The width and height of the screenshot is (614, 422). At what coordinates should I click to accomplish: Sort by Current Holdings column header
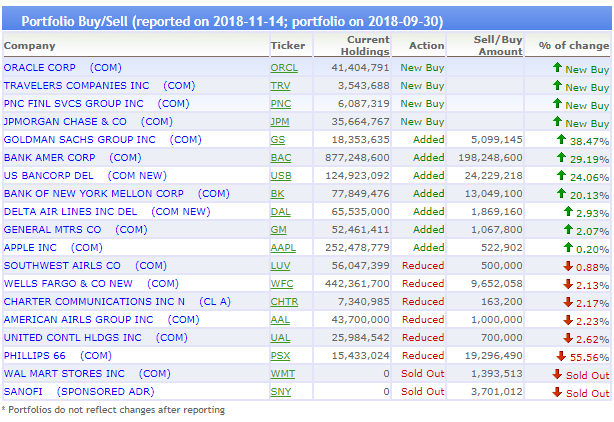pyautogui.click(x=367, y=45)
